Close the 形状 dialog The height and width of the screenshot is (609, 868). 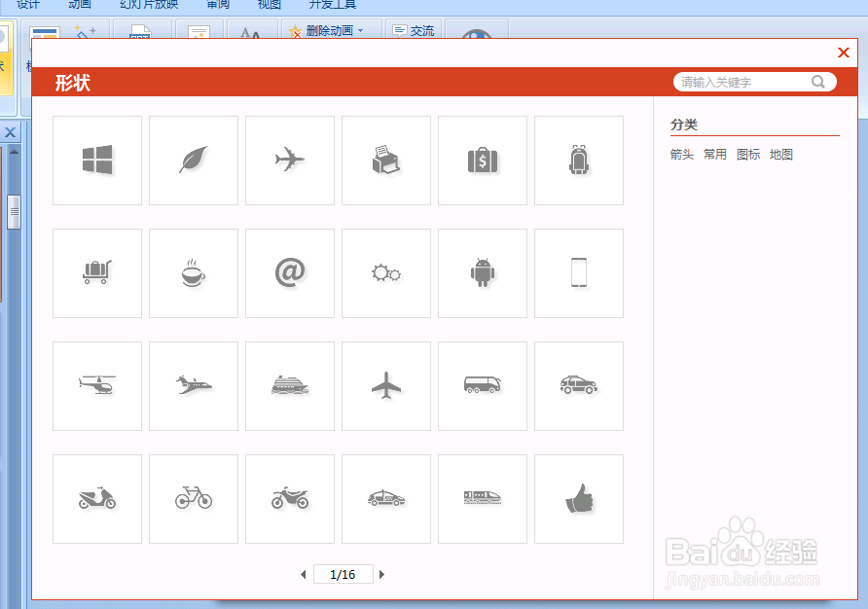(843, 53)
